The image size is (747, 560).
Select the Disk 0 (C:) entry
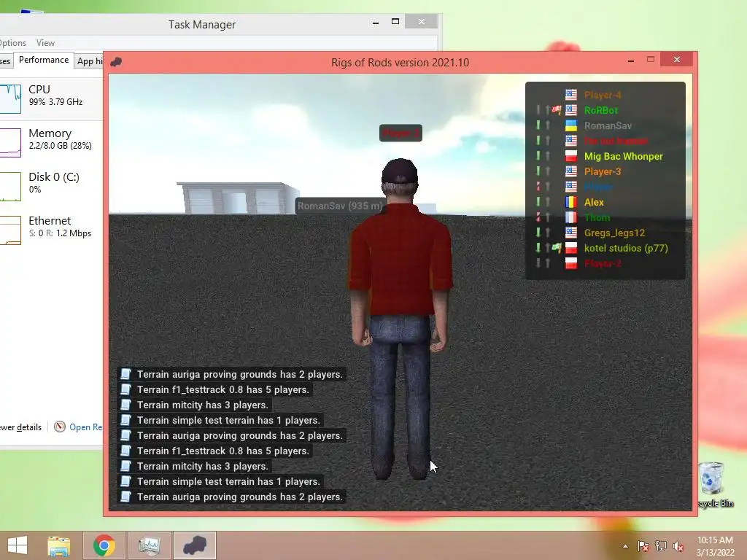[x=52, y=185]
